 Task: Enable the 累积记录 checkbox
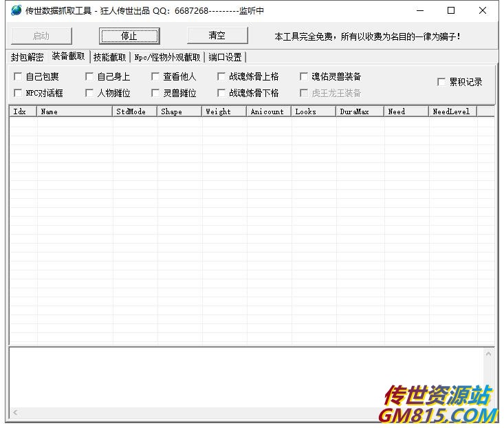point(441,82)
